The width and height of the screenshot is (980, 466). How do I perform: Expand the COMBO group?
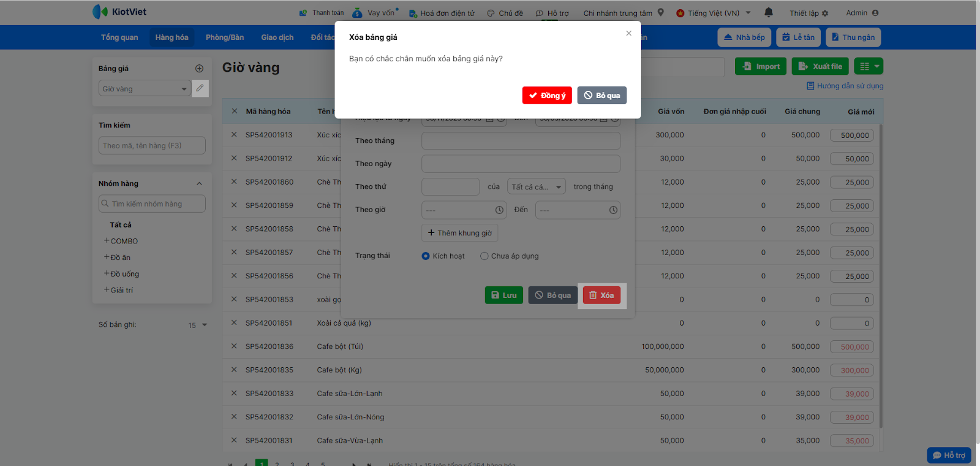coord(107,241)
